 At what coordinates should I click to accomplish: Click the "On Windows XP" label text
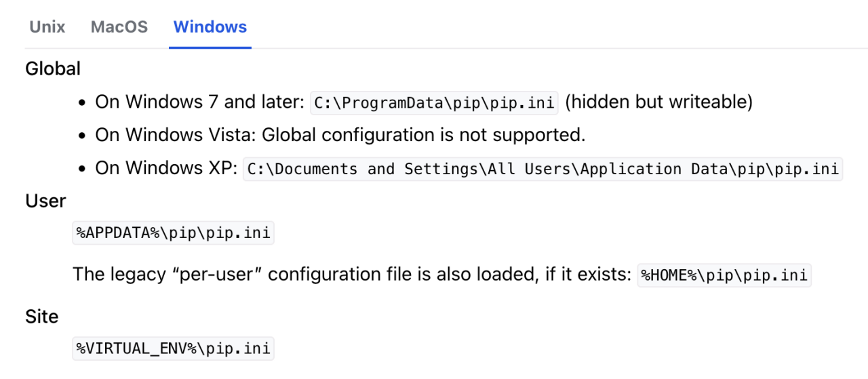(166, 168)
